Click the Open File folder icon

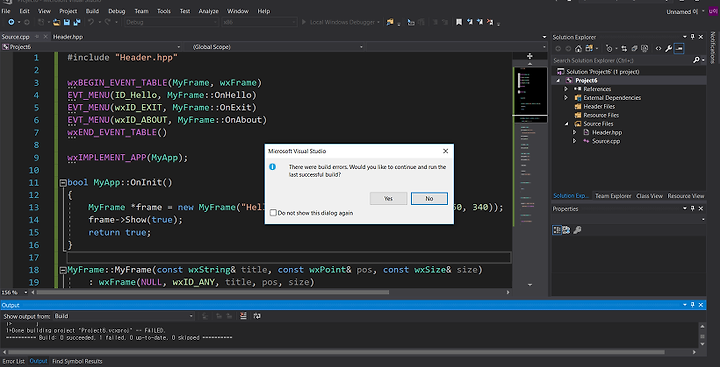(x=57, y=22)
